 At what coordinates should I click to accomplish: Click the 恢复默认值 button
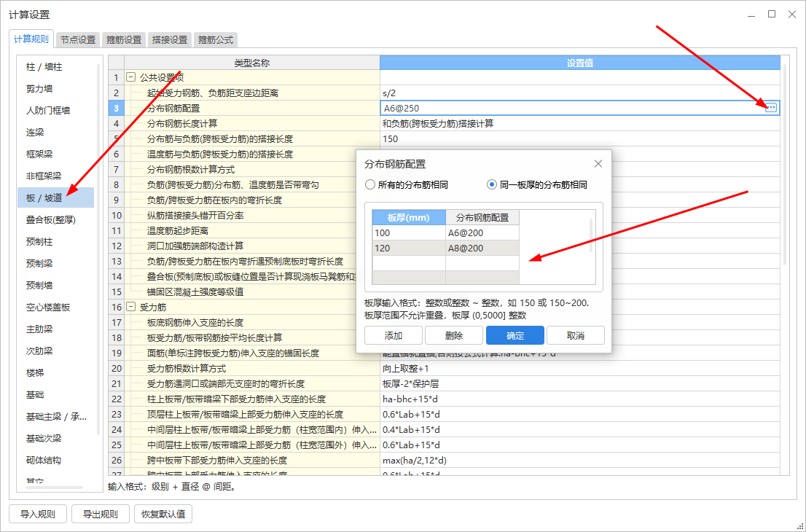163,514
